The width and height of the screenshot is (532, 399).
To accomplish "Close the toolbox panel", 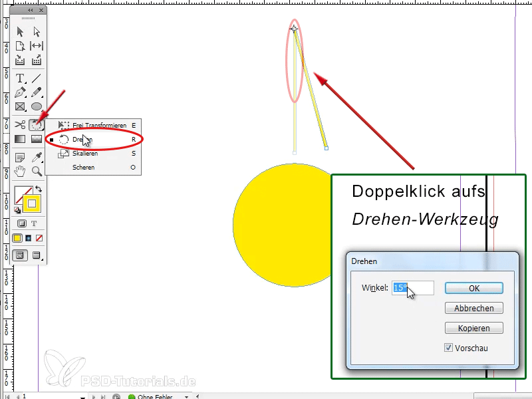I will click(41, 10).
